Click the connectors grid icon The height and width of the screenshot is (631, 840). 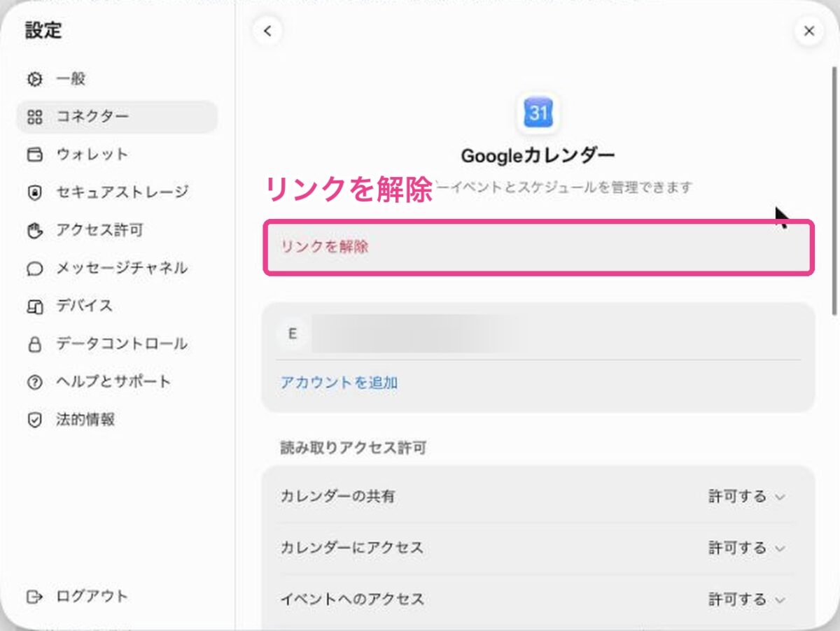[x=34, y=117]
